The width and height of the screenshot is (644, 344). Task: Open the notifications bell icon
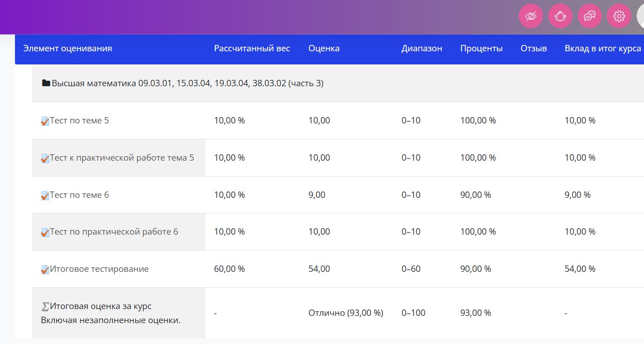(560, 16)
